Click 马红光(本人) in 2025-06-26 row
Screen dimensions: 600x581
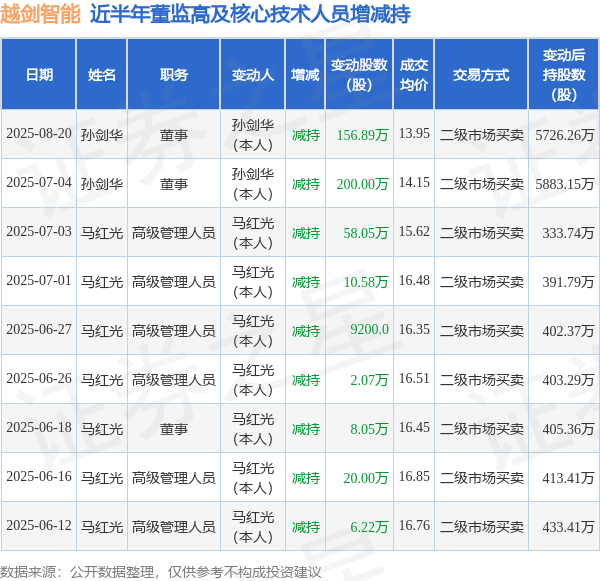[253, 380]
